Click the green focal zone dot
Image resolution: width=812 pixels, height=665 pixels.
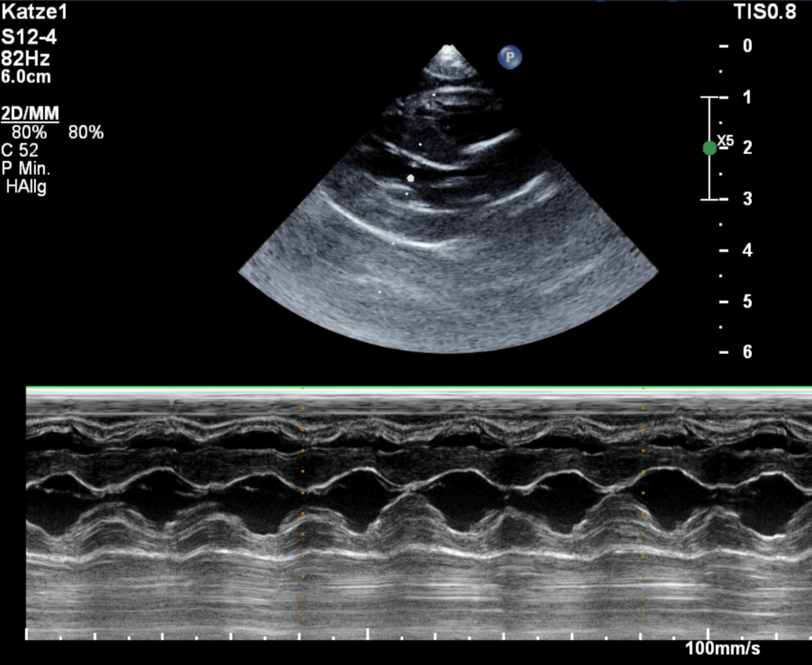tap(709, 148)
